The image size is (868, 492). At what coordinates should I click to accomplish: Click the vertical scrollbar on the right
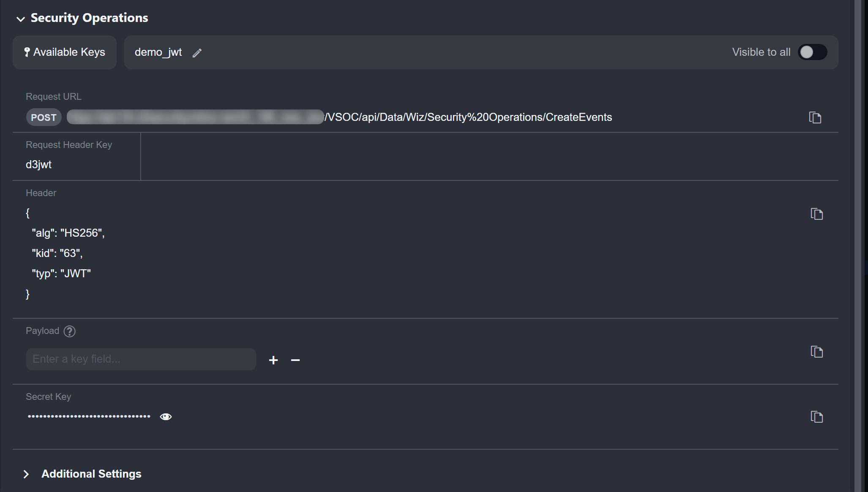coord(857,245)
